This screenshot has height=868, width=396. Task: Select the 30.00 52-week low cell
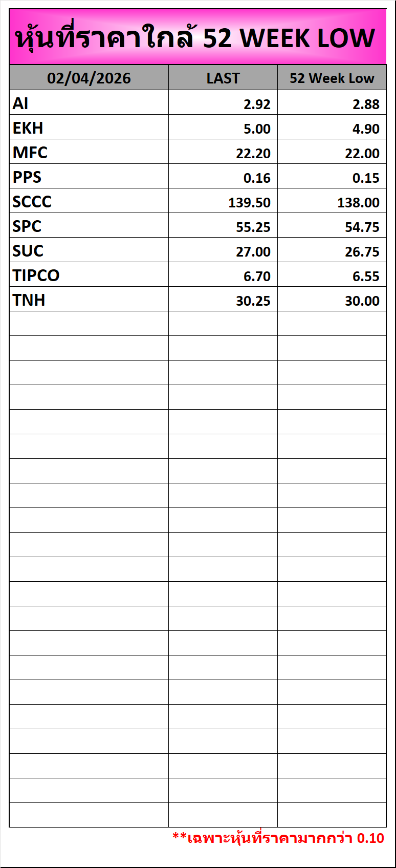point(362,301)
